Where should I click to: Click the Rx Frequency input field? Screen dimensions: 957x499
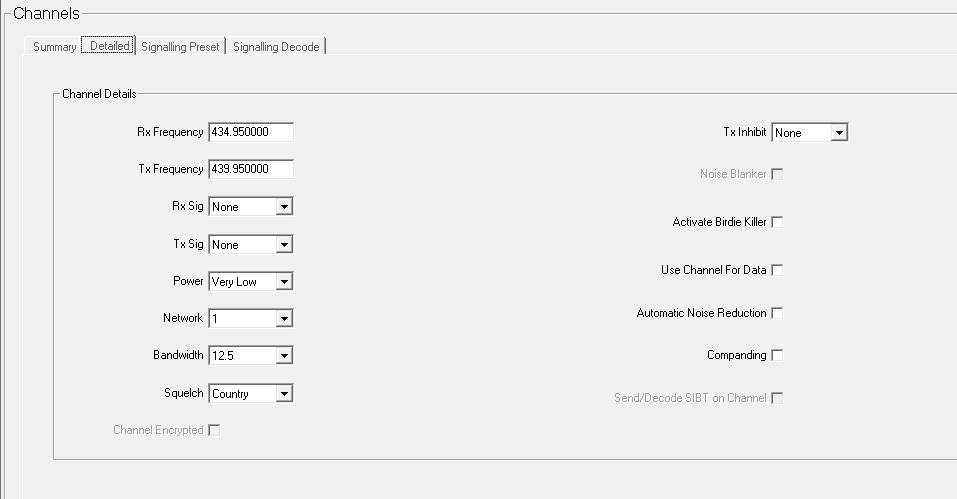251,132
